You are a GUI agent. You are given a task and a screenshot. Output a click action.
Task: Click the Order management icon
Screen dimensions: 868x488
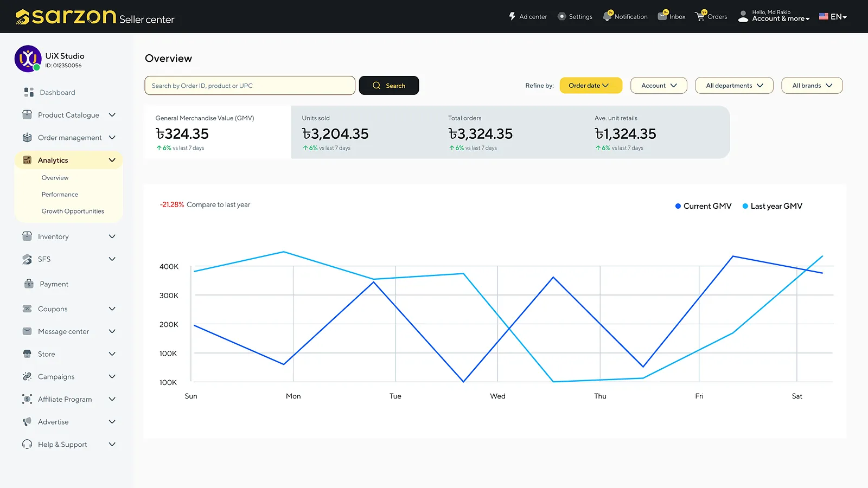point(27,138)
